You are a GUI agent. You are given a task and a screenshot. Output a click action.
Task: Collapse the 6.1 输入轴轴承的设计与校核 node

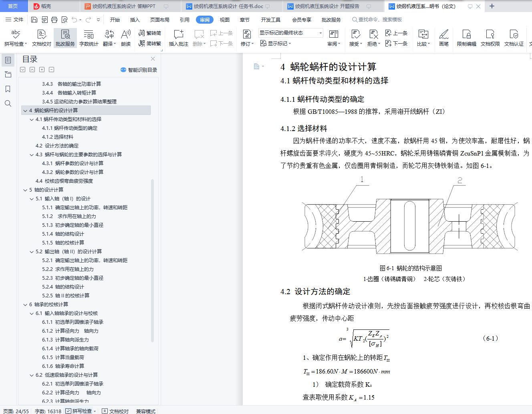(x=32, y=313)
